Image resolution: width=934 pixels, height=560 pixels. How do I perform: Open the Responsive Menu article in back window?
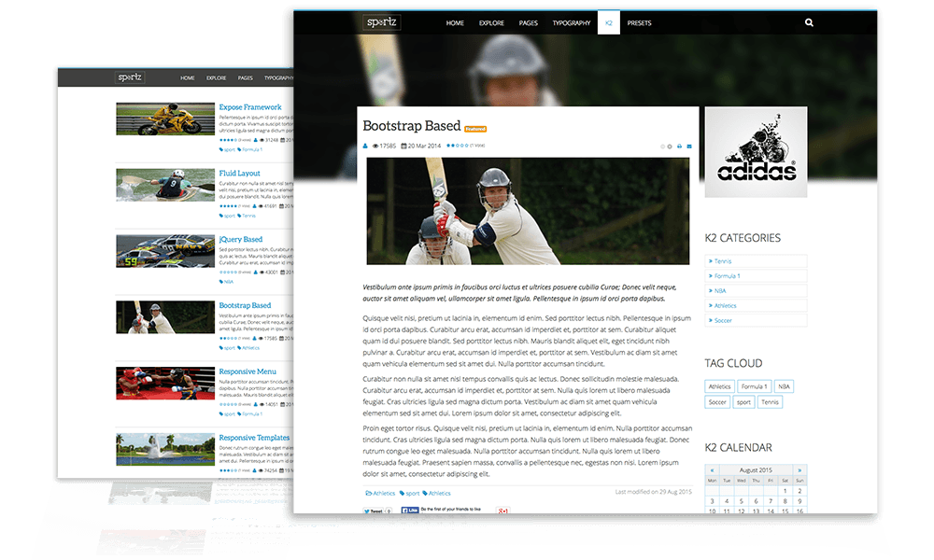(x=248, y=371)
